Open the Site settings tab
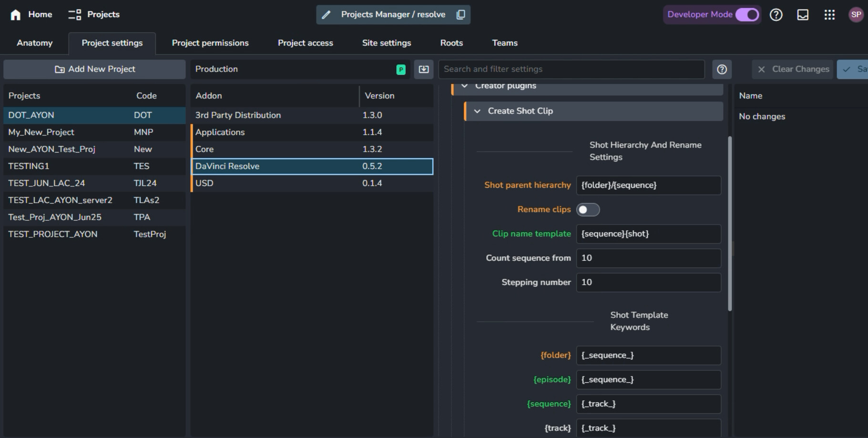This screenshot has width=868, height=438. click(x=386, y=43)
